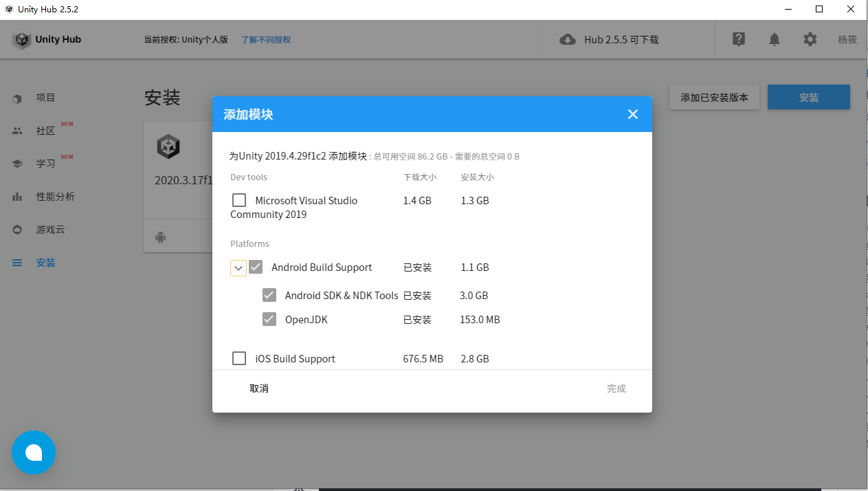This screenshot has width=868, height=491.
Task: Open the help question mark icon
Action: pos(739,39)
